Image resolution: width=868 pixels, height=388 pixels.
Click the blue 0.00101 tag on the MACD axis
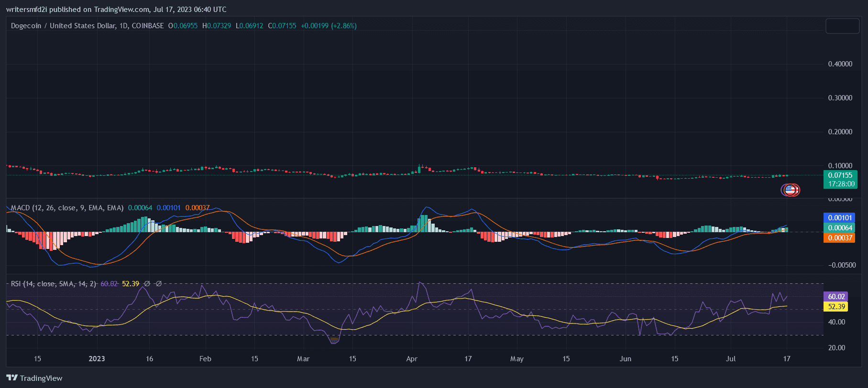839,218
